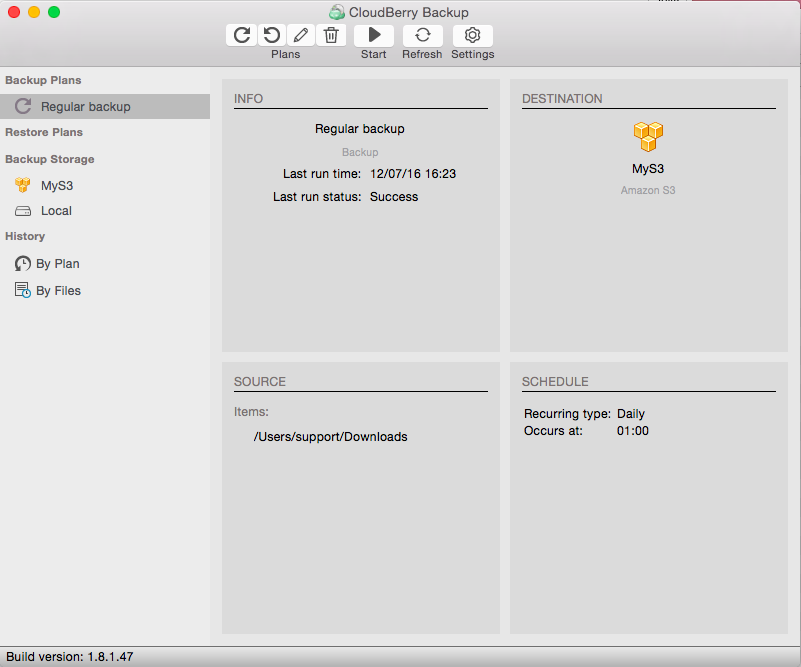Viewport: 801px width, 667px height.
Task: Click the DESTINATION panel heading
Action: tap(562, 99)
